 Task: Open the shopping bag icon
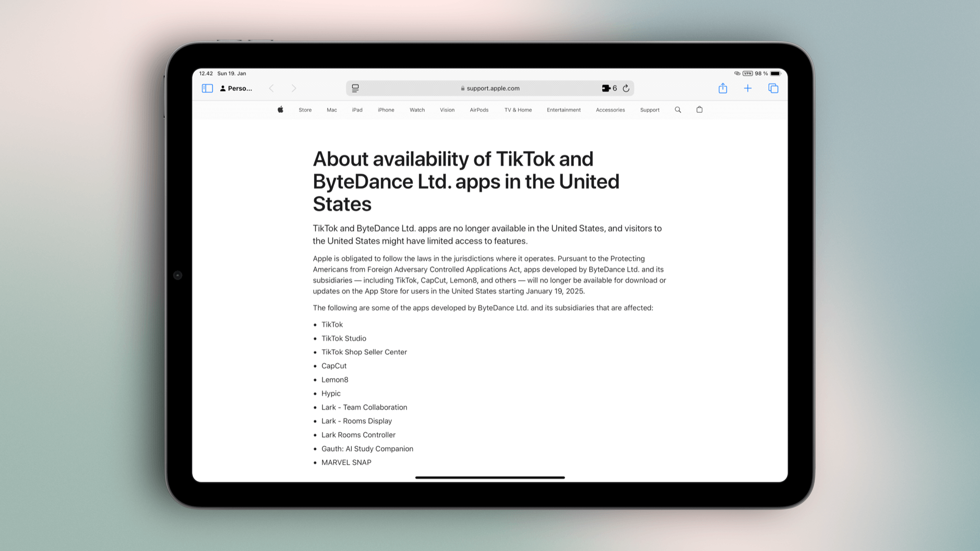click(699, 110)
